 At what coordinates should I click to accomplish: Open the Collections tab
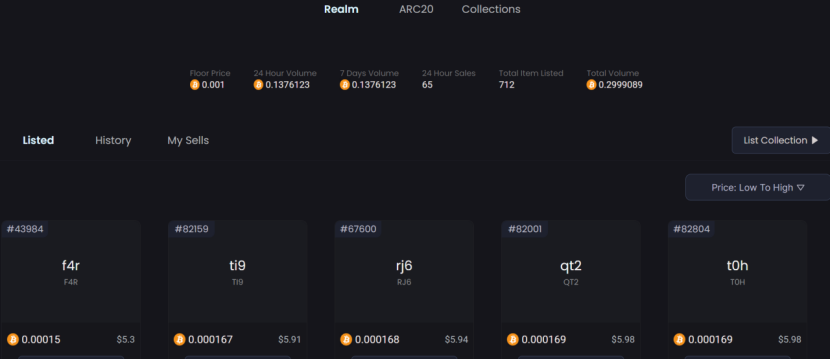tap(491, 9)
